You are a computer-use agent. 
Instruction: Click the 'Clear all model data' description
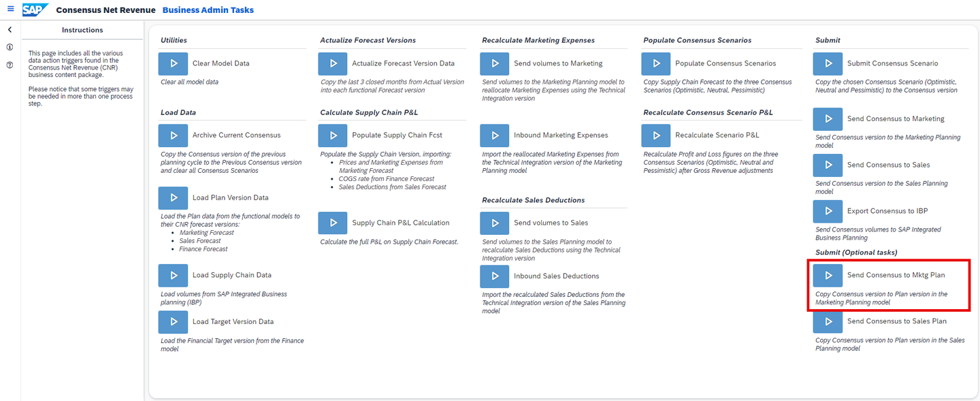coord(189,82)
